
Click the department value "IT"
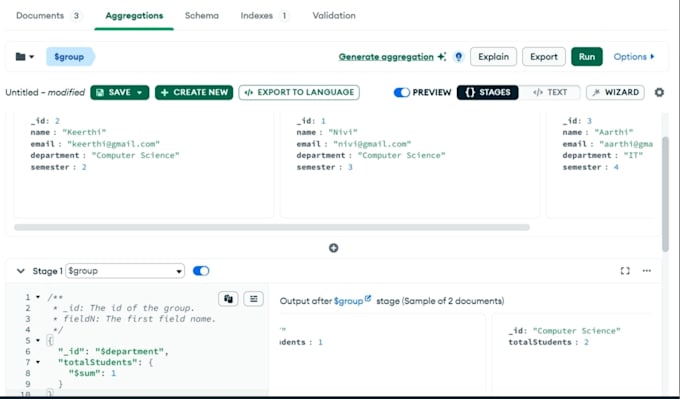click(x=633, y=155)
